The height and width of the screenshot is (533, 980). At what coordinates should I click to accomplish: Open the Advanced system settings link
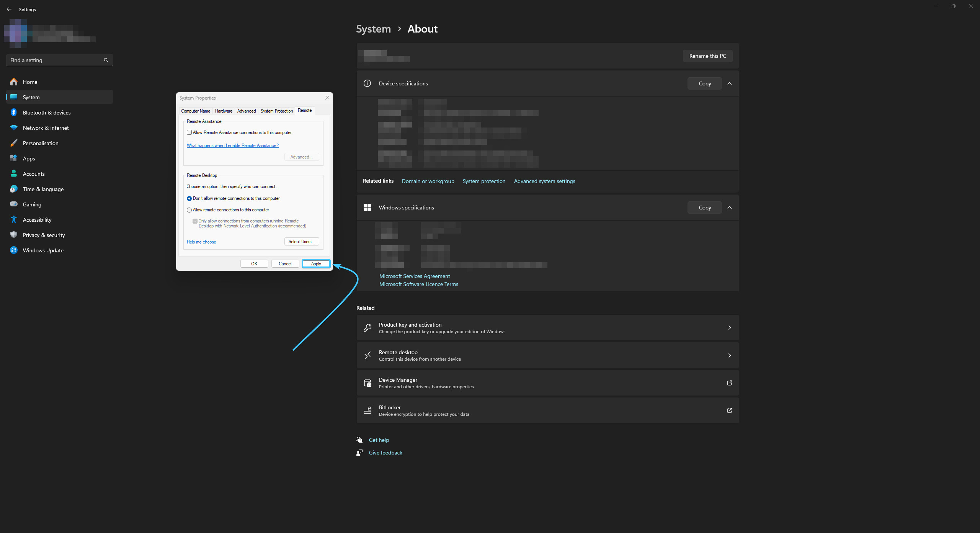pos(544,181)
